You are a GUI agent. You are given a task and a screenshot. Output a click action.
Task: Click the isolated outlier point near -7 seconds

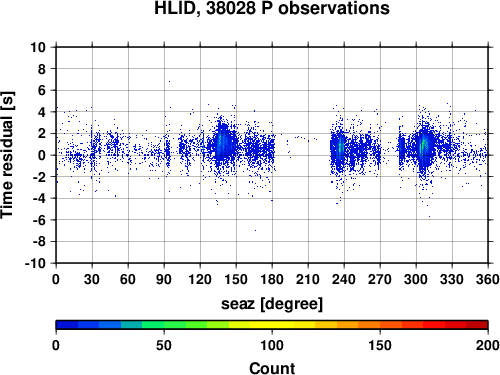pyautogui.click(x=255, y=230)
